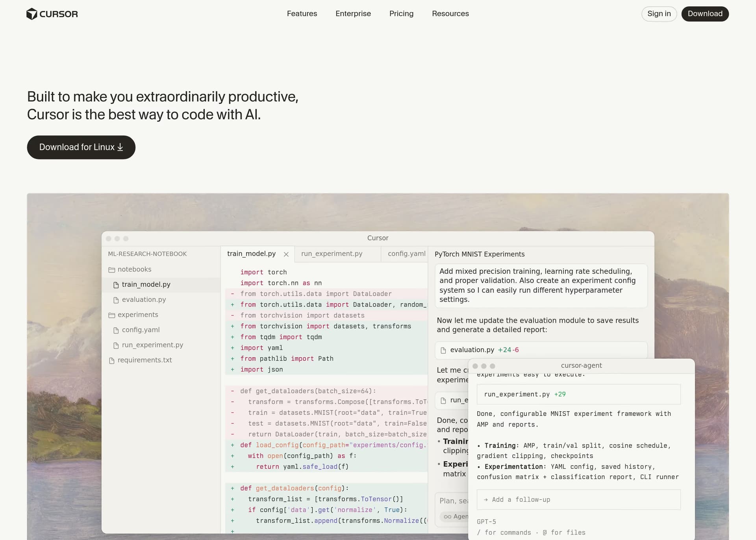756x540 pixels.
Task: Click the 'import json' added line
Action: point(261,369)
